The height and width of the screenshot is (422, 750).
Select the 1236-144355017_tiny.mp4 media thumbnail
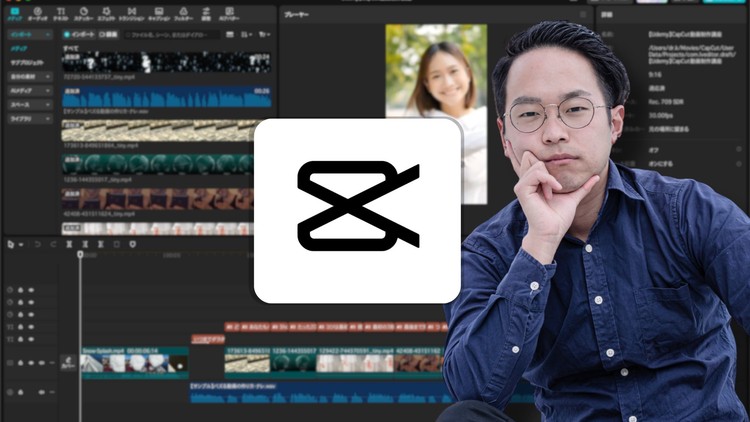158,165
